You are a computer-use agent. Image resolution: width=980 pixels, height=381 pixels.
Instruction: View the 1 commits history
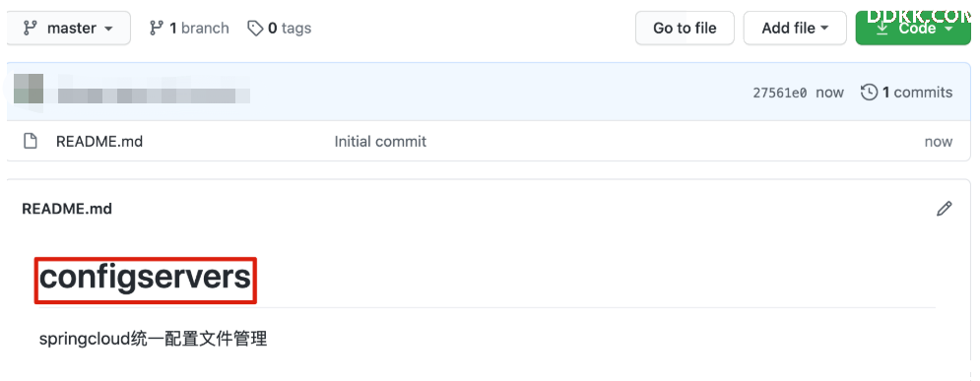(x=907, y=93)
